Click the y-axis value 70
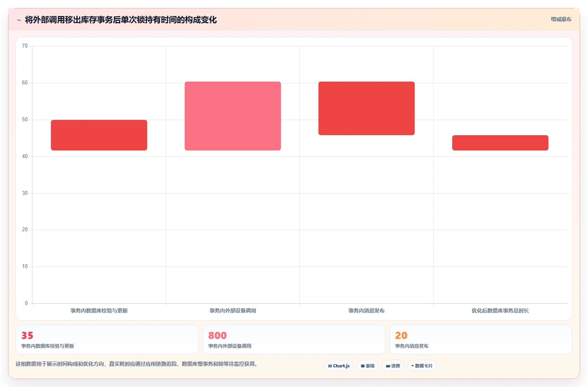This screenshot has height=387, width=588. 25,46
